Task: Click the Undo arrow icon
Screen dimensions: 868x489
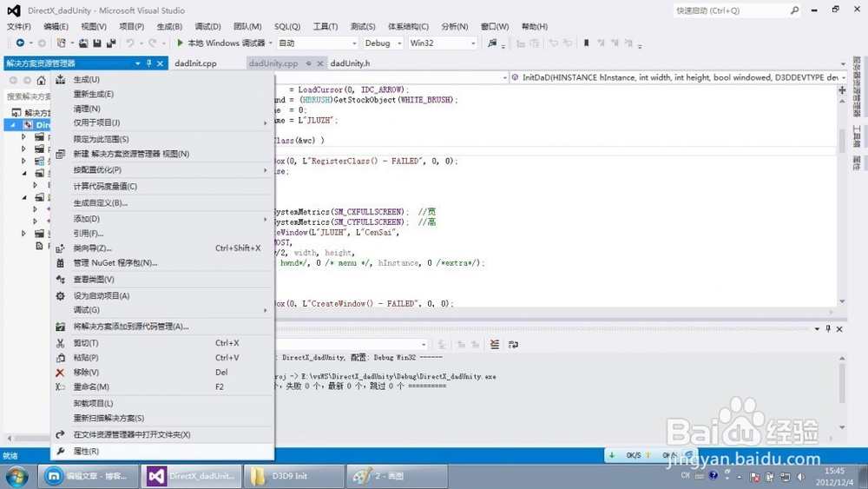Action: click(x=129, y=43)
